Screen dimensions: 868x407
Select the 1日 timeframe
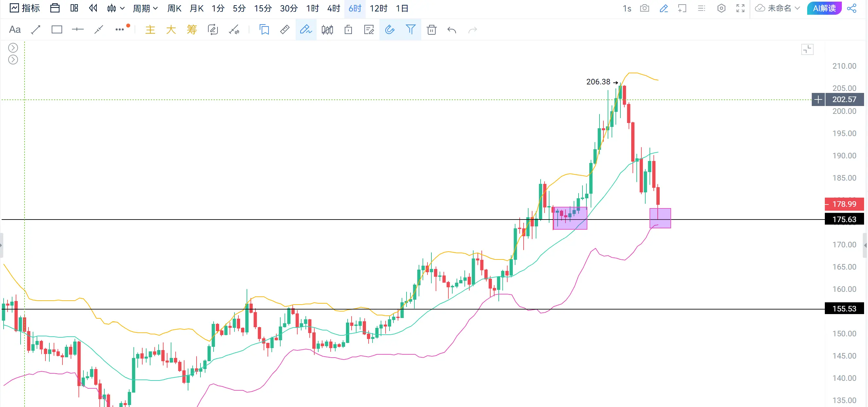[402, 8]
